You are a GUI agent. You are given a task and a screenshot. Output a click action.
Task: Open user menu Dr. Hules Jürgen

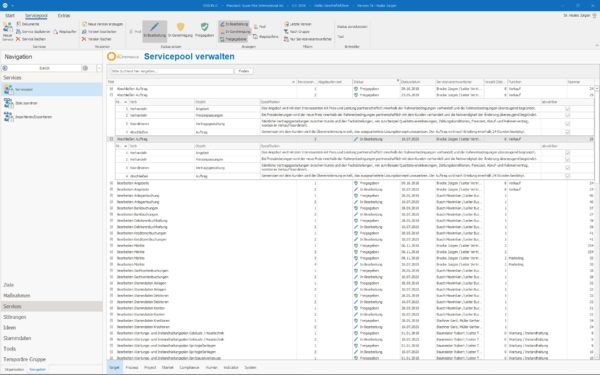pos(579,16)
